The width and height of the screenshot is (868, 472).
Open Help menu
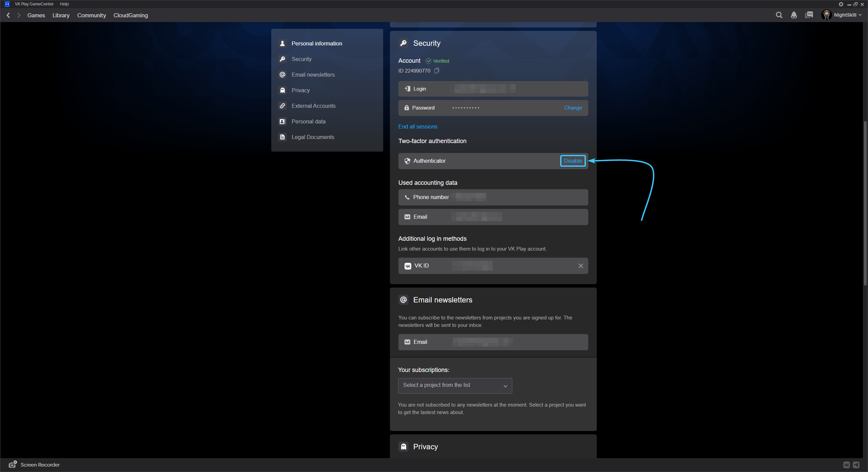[64, 4]
